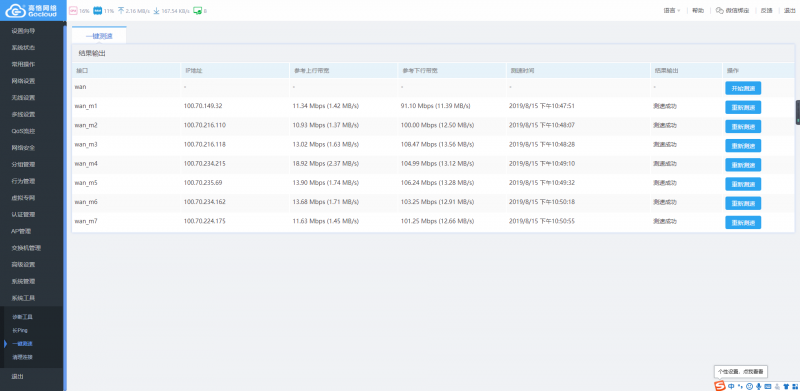
Task: Click the WeChat binding icon
Action: [720, 11]
